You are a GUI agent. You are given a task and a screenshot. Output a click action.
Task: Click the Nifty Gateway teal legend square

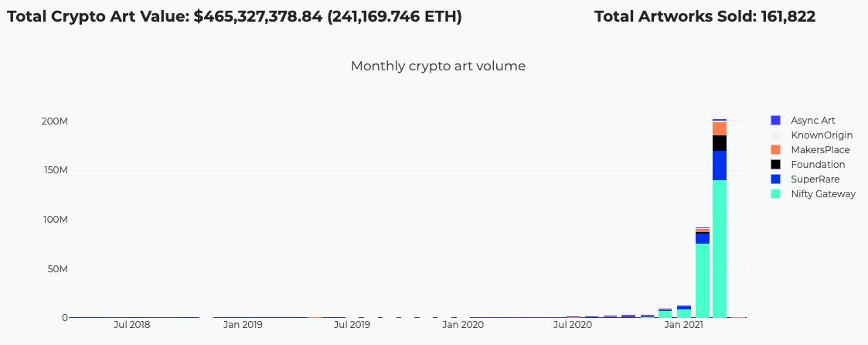pyautogui.click(x=775, y=194)
